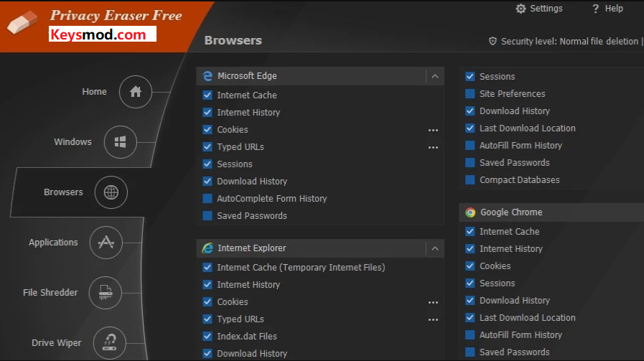Switch to the Applications tab label
The height and width of the screenshot is (361, 644).
pyautogui.click(x=53, y=243)
